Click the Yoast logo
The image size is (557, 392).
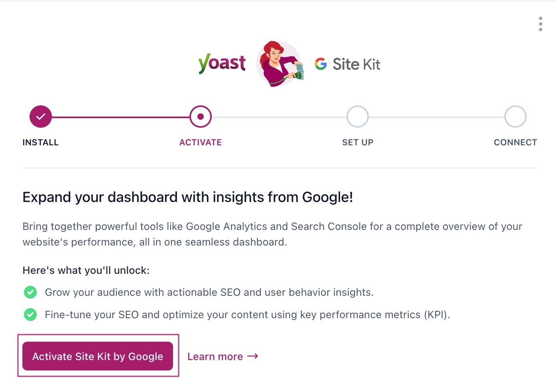[222, 64]
